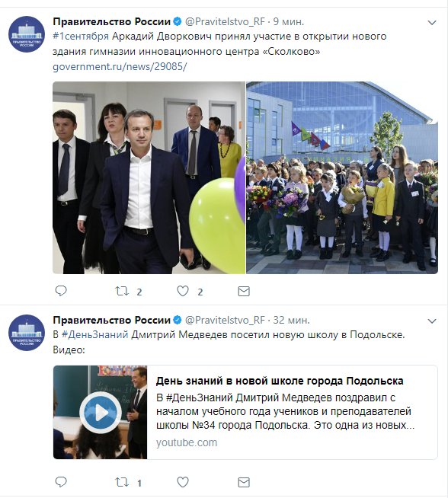The image size is (448, 498).
Task: Retweet the Arkady Dvorkovich tweet
Action: point(122,291)
